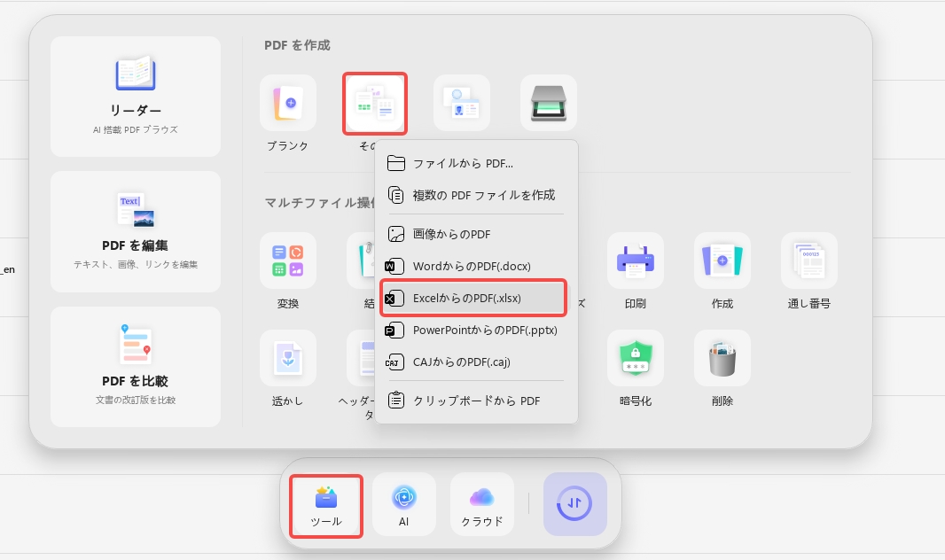Create a blank PDF with ブランク icon

[288, 103]
